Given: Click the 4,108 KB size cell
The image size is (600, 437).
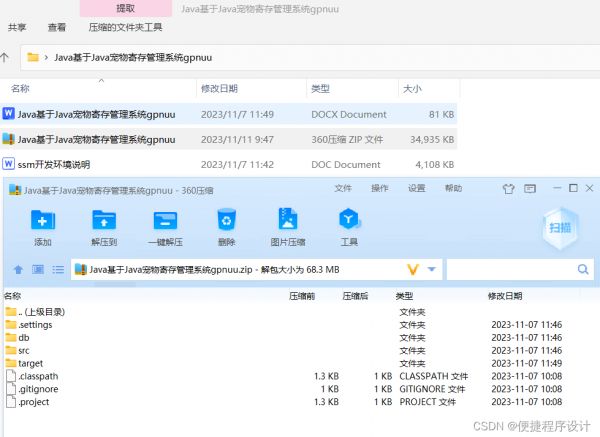Looking at the screenshot, I should pyautogui.click(x=435, y=165).
